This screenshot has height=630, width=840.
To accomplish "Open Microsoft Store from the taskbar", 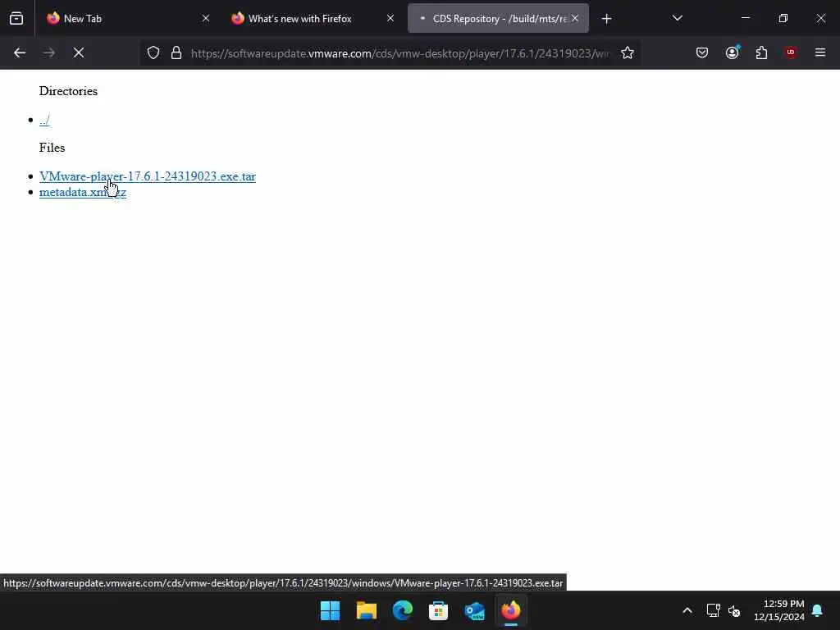I will pos(438,610).
